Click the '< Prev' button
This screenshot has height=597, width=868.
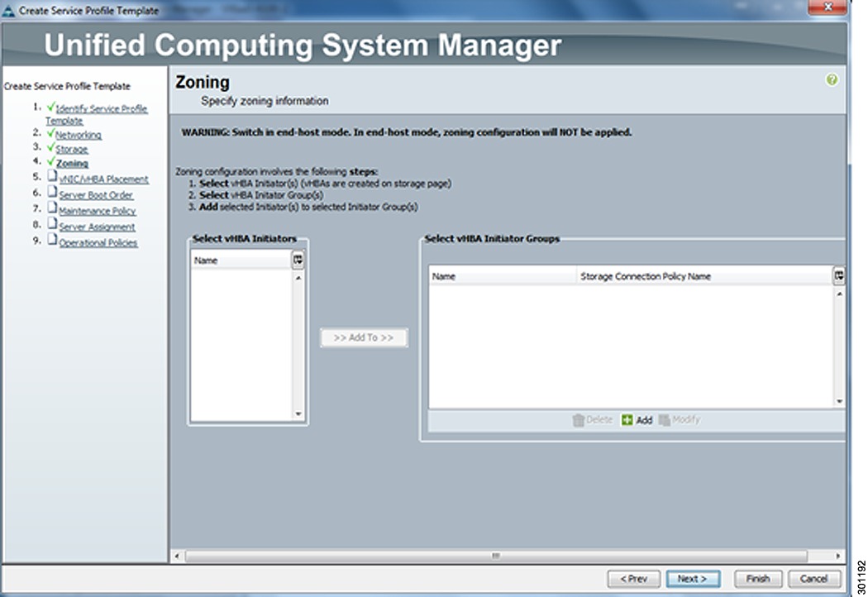point(634,579)
